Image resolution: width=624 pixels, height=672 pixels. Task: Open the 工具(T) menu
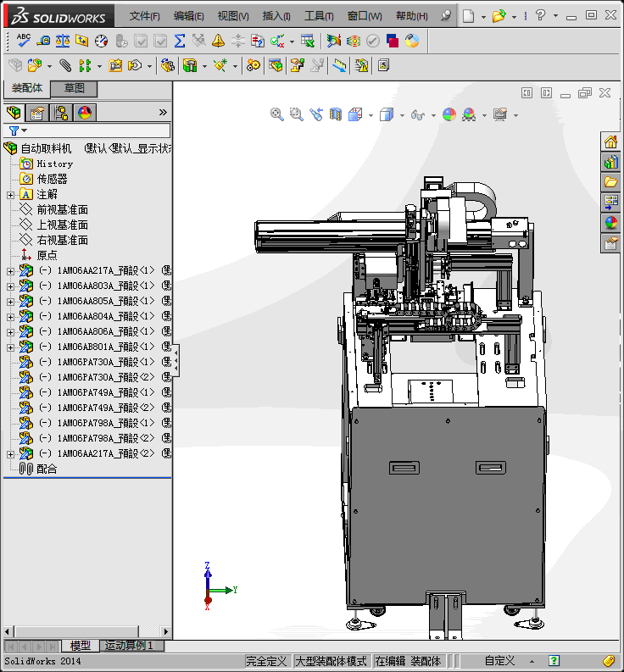(x=319, y=16)
